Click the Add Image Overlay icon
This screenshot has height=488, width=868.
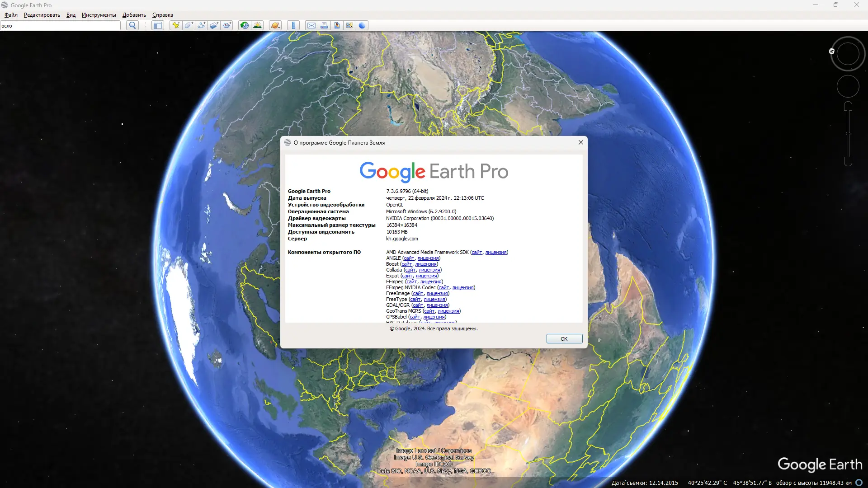pos(214,25)
